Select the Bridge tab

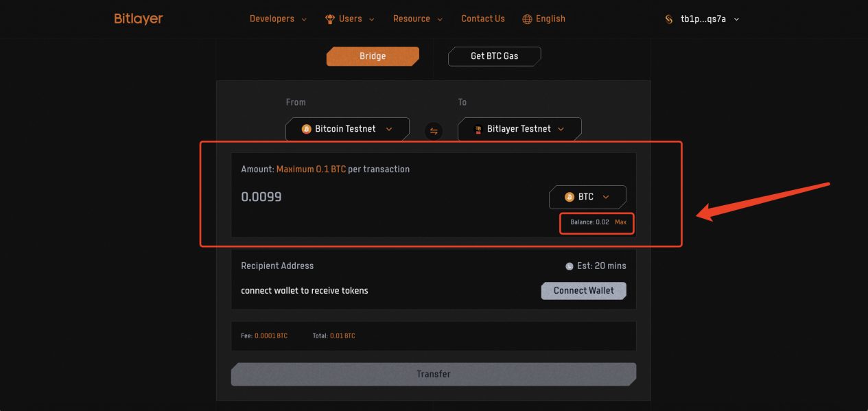tap(373, 56)
